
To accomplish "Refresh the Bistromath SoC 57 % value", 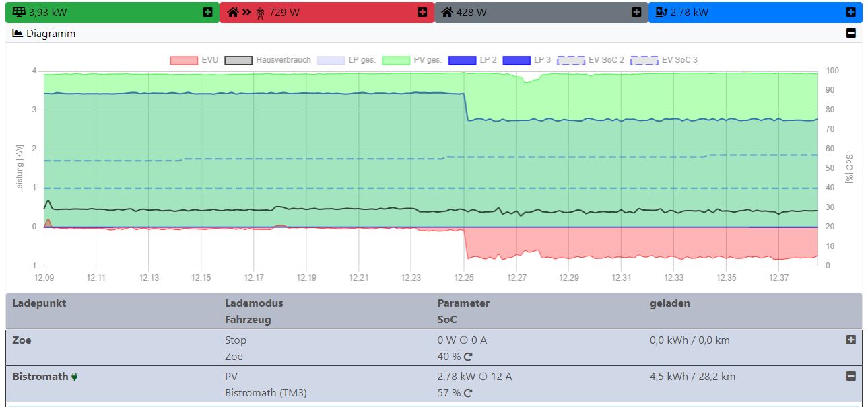I will click(468, 394).
